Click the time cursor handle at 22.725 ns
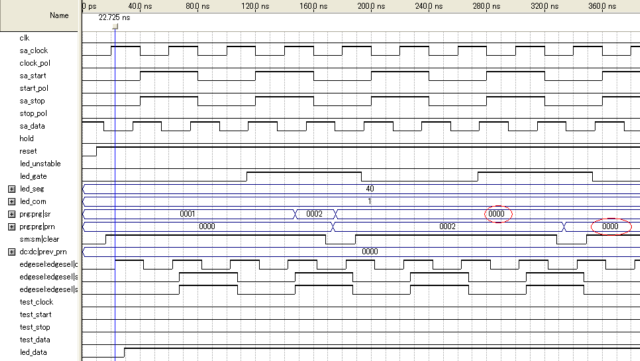The width and height of the screenshot is (640, 361). coord(116,27)
